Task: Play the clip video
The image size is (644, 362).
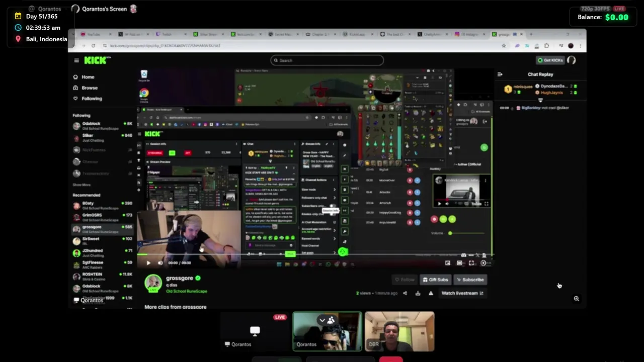Action: [148, 262]
